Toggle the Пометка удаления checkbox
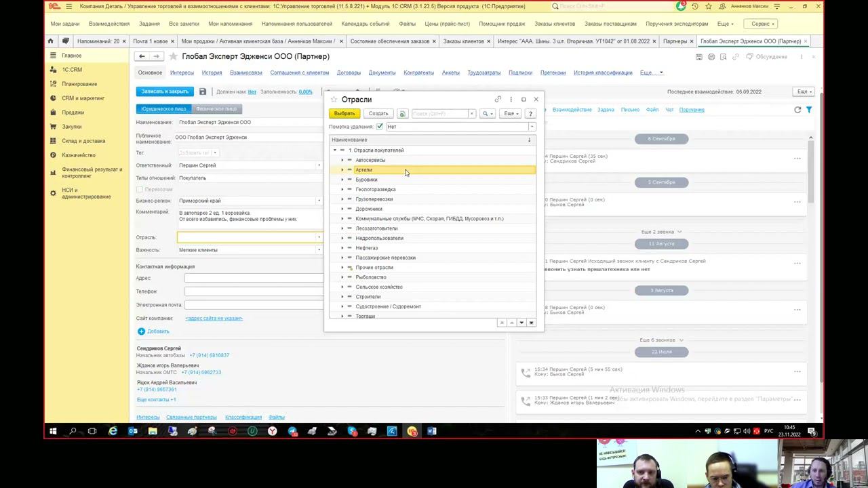This screenshot has width=868, height=488. click(x=380, y=127)
